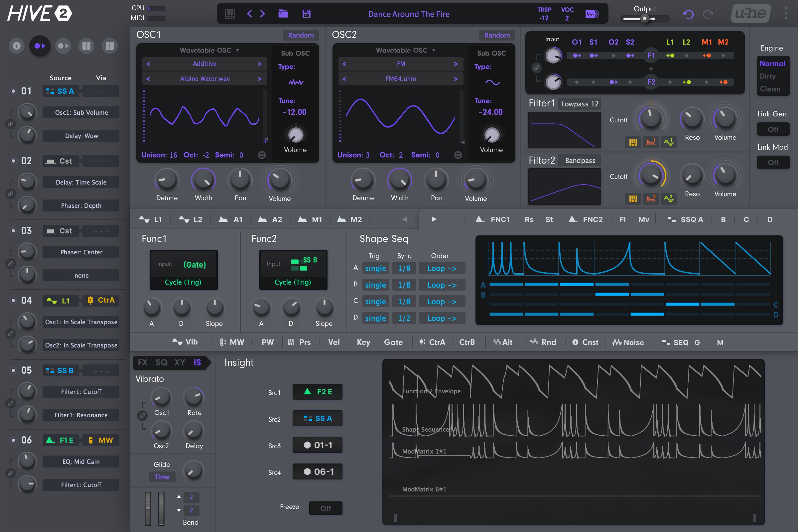Click OSC1 Random button
The image size is (798, 532).
pos(300,35)
